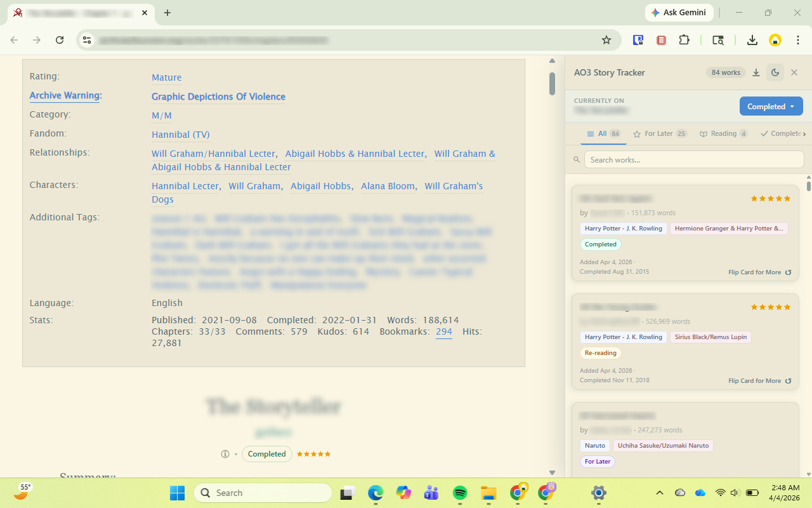This screenshot has width=812, height=508.
Task: Select the All 84 tab
Action: point(603,134)
